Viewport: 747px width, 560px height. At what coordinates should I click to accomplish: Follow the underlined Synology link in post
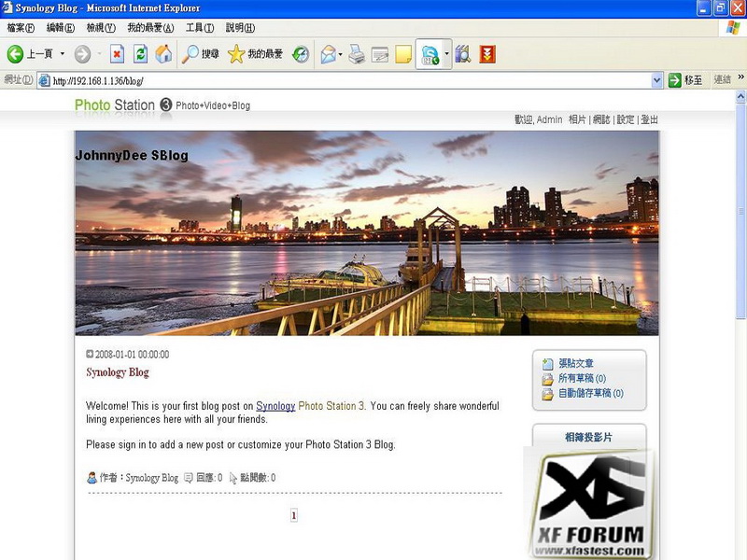(x=275, y=406)
